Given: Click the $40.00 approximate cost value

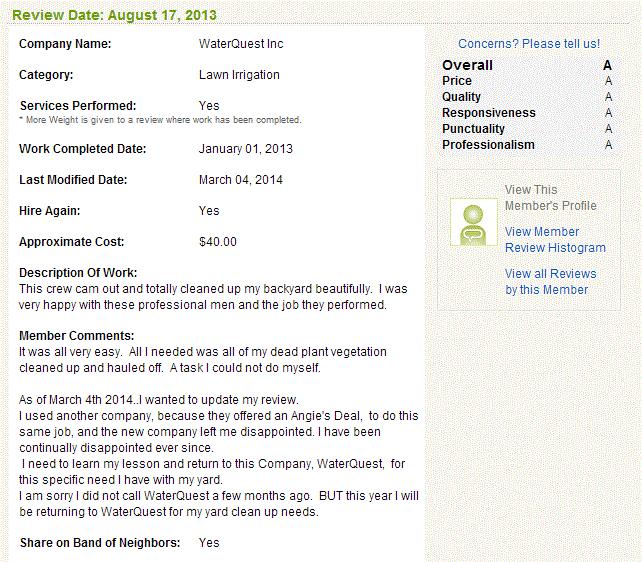Looking at the screenshot, I should click(x=218, y=242).
